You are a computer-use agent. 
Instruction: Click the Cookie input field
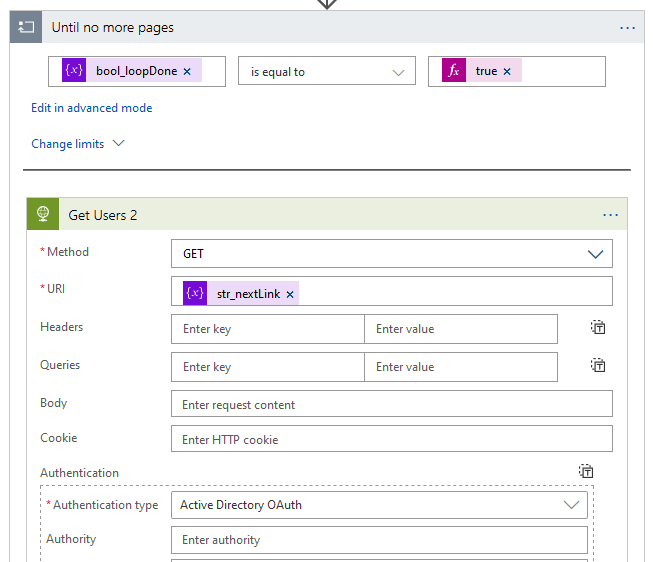[391, 440]
